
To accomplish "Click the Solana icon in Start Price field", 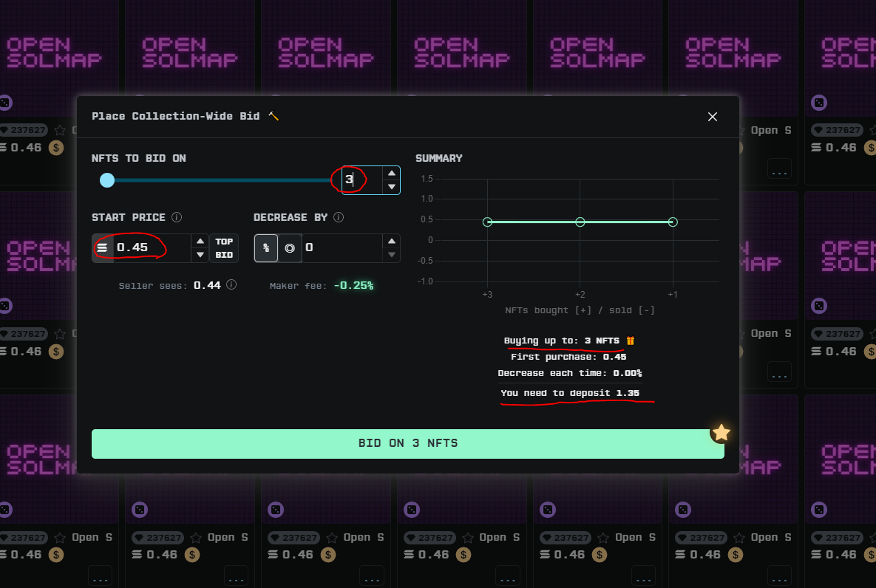I will [102, 247].
